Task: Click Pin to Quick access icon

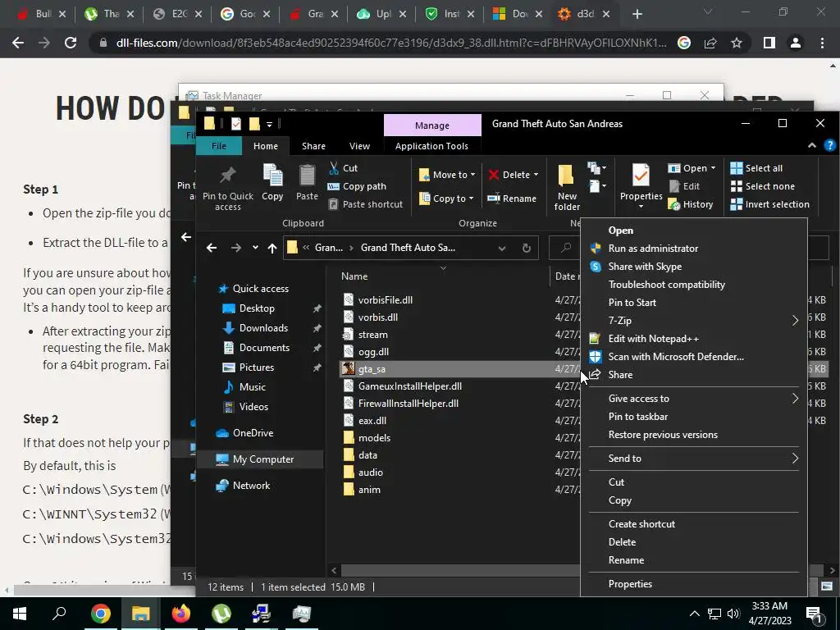Action: pos(228,176)
